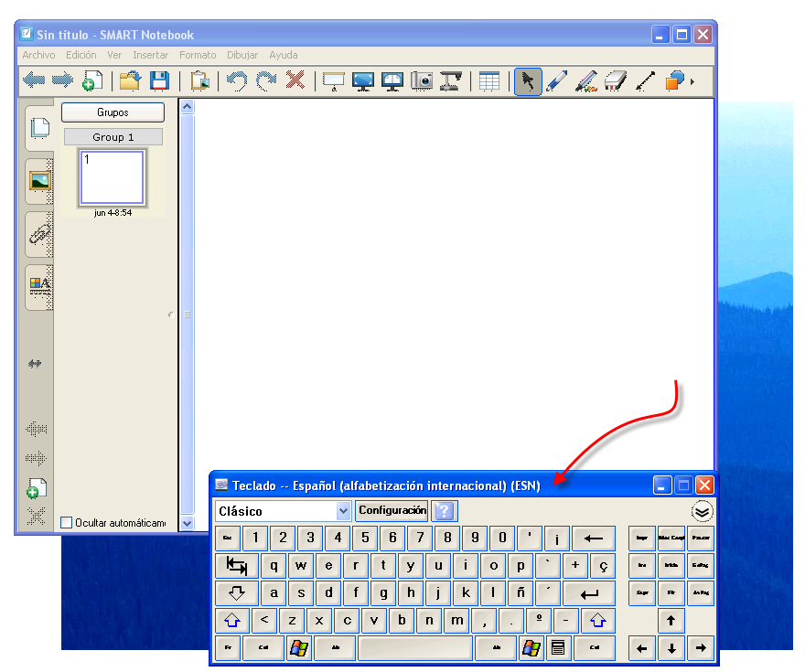The width and height of the screenshot is (805, 672).
Task: Expand keyboard with double-chevron button
Action: (703, 511)
